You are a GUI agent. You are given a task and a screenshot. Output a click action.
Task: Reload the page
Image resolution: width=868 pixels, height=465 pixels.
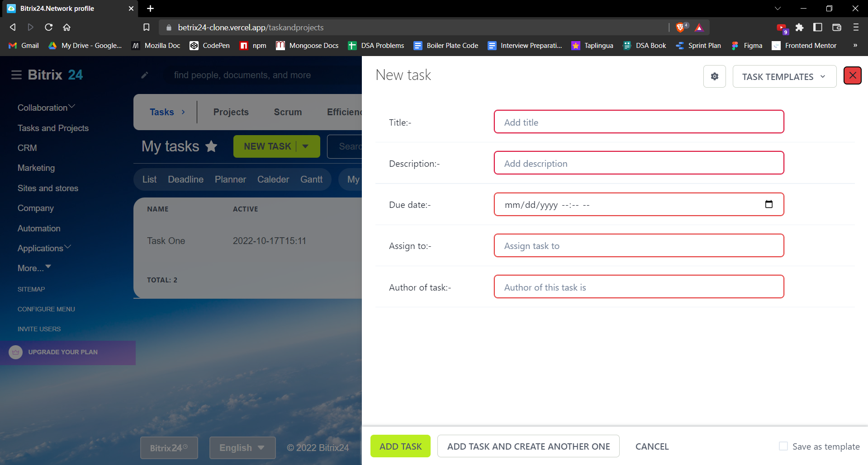[x=49, y=27]
